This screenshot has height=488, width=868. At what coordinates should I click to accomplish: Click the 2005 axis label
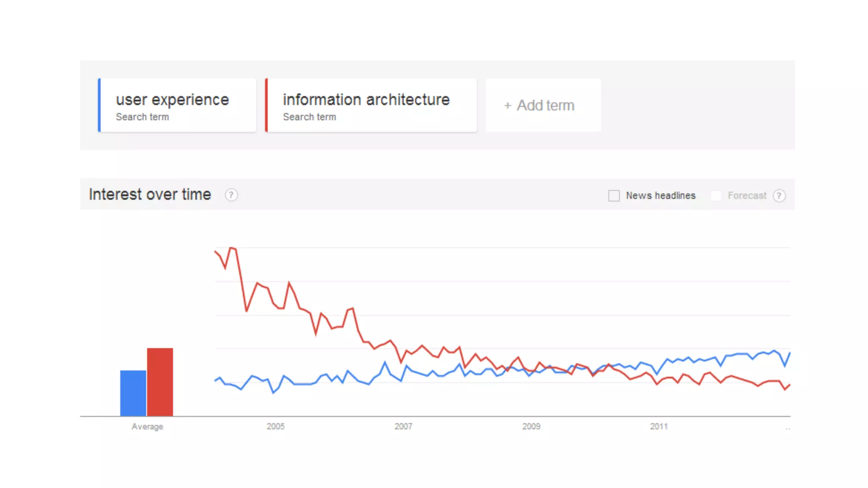[x=275, y=427]
